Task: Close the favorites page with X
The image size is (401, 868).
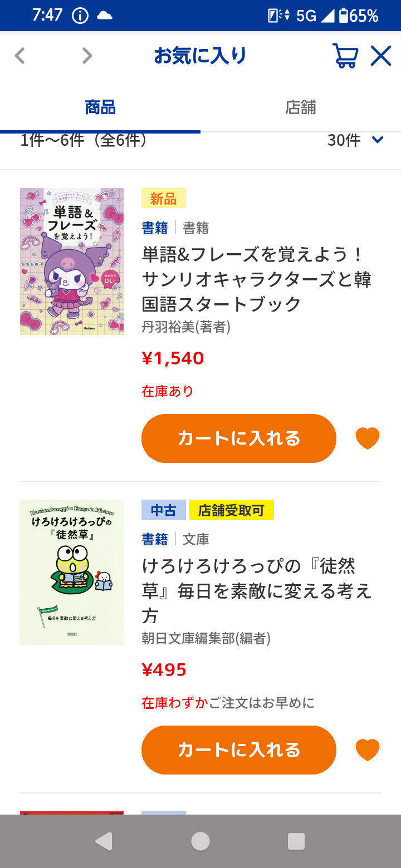Action: pos(381,56)
